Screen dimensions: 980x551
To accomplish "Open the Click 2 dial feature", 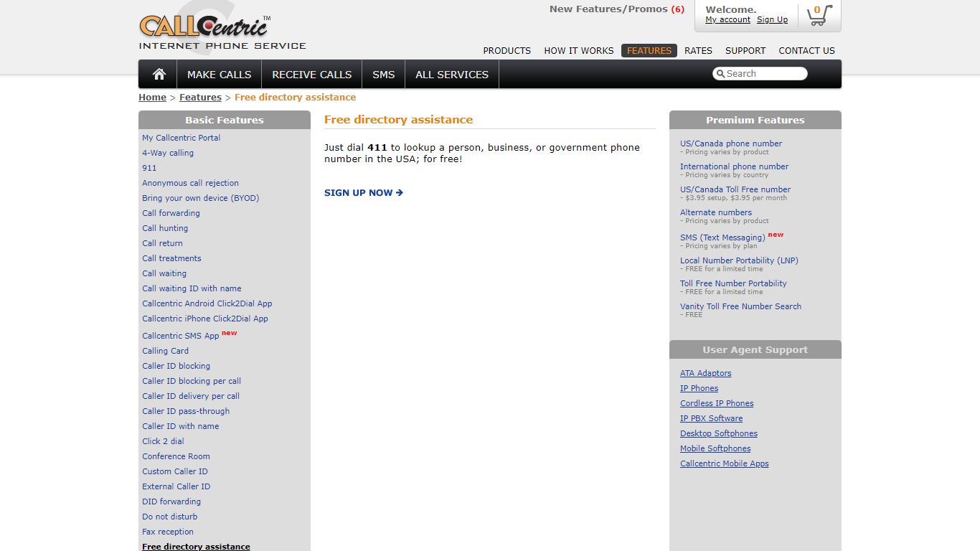I will point(163,441).
